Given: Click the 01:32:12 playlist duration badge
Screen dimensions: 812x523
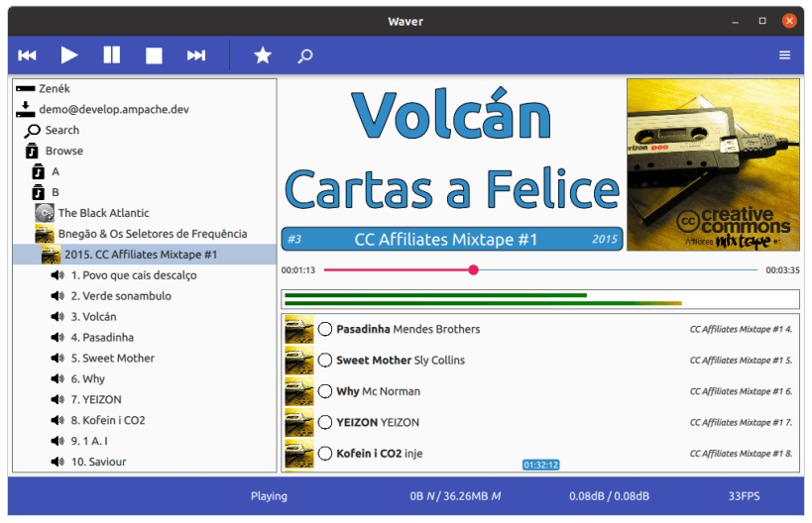Looking at the screenshot, I should pyautogui.click(x=540, y=466).
